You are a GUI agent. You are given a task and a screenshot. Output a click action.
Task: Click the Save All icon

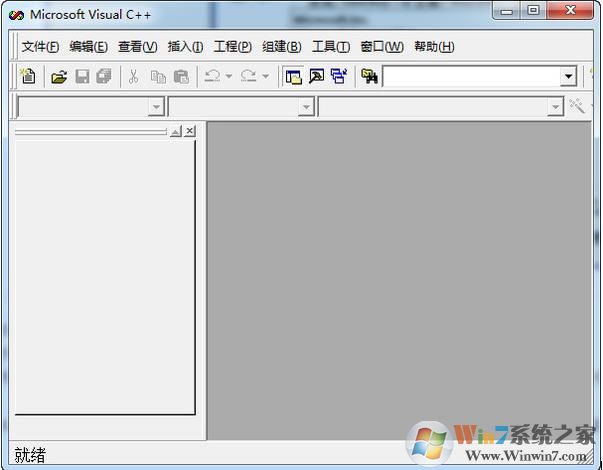[104, 76]
